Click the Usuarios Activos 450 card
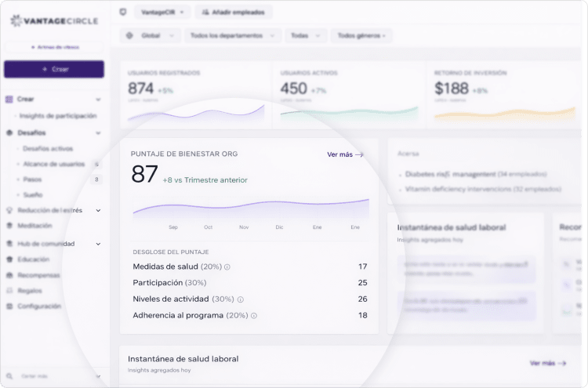This screenshot has width=588, height=388. (x=348, y=96)
